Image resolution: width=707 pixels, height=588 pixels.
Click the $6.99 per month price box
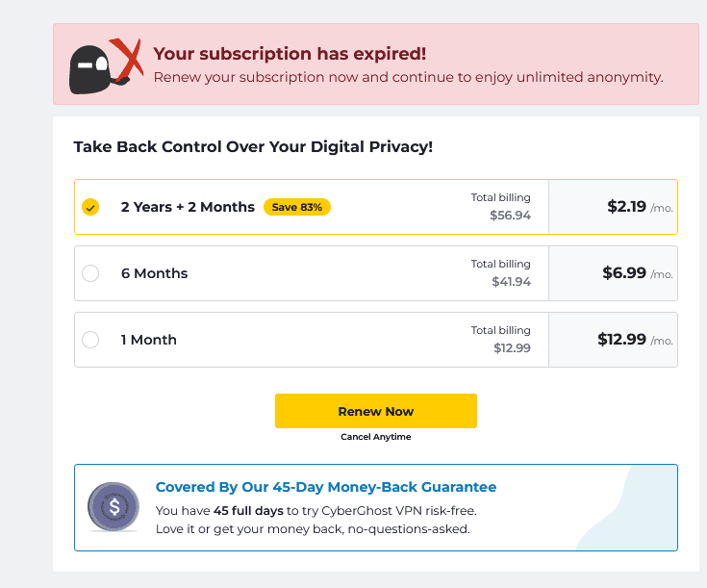[613, 273]
